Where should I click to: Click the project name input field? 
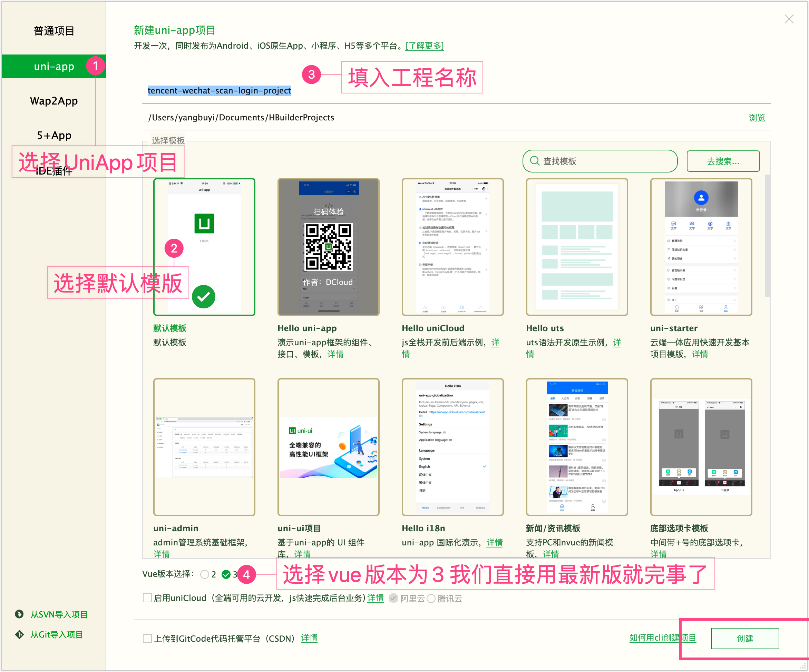point(457,91)
